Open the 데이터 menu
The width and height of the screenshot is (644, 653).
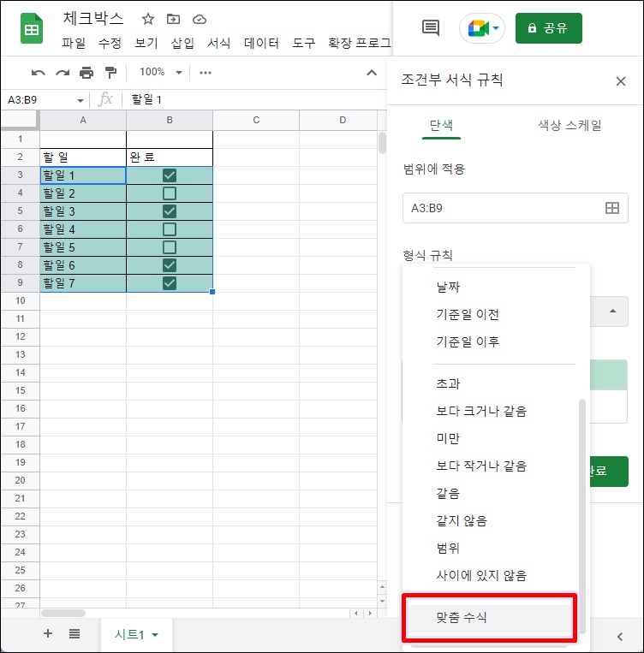point(261,43)
